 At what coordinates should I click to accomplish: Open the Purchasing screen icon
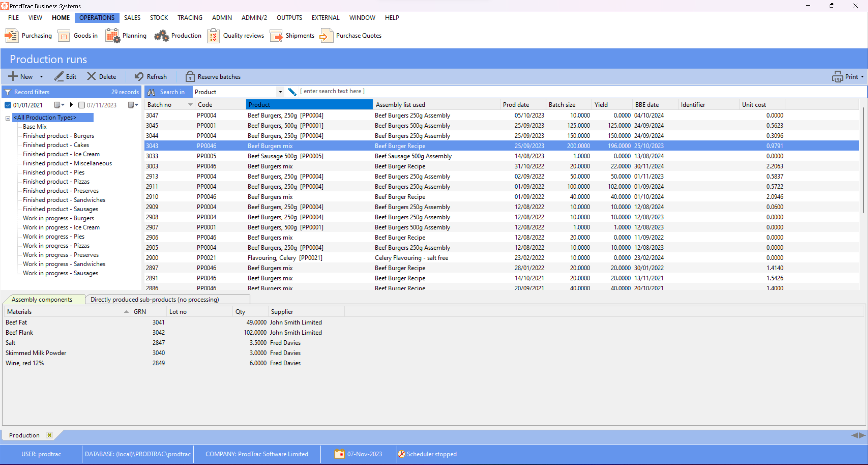click(12, 35)
